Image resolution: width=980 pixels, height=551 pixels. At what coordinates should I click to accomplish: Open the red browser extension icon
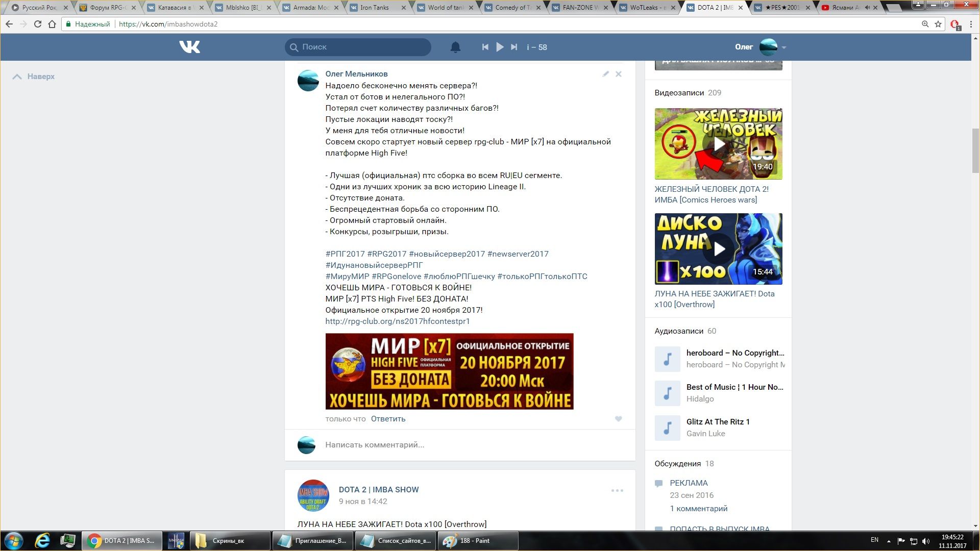coord(955,24)
